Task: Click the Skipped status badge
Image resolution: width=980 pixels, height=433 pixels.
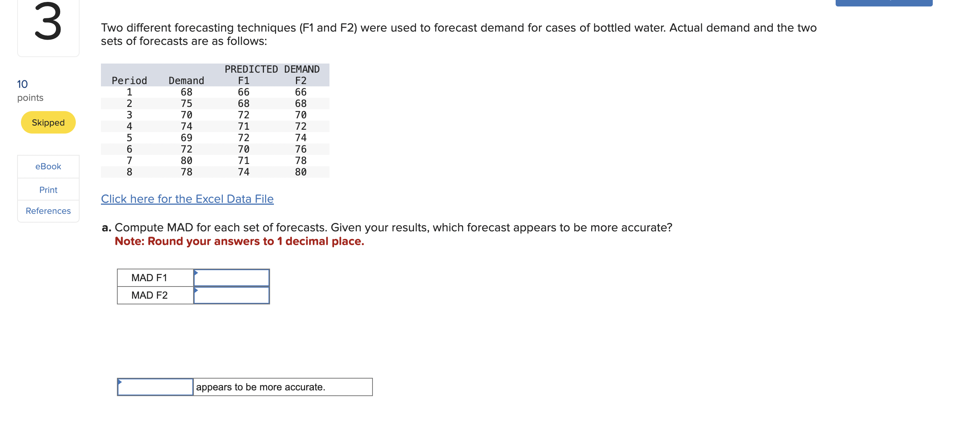Action: tap(48, 122)
